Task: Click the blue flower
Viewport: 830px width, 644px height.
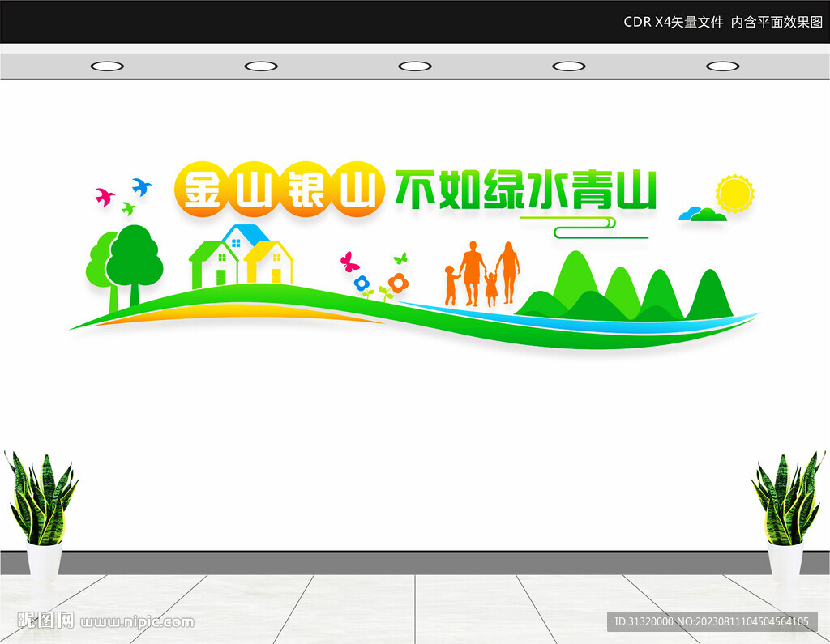Action: point(362,284)
